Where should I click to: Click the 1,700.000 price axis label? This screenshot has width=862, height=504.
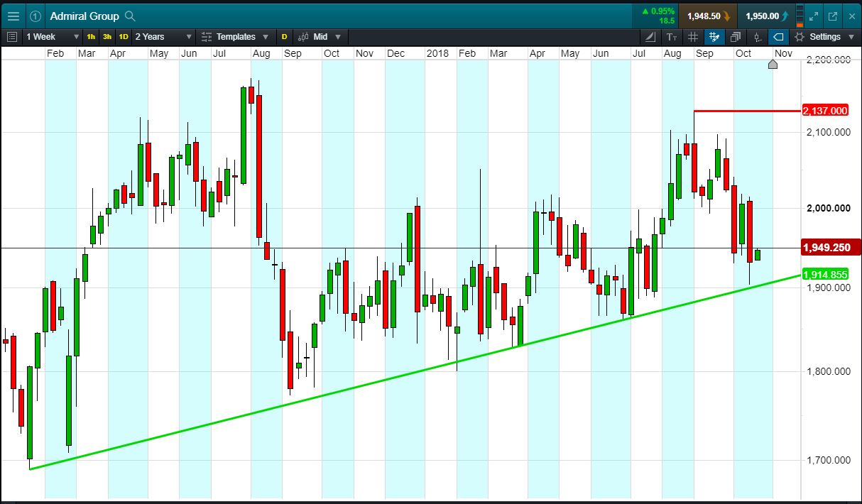tap(828, 460)
